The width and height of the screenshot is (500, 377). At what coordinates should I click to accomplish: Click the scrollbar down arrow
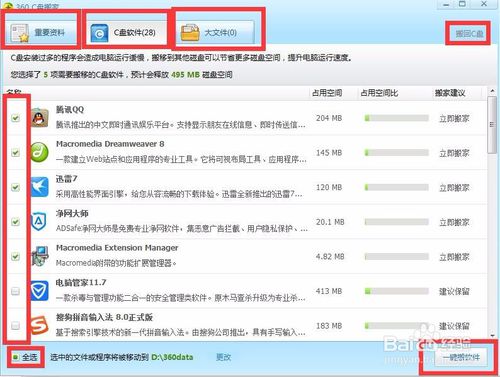coord(492,335)
